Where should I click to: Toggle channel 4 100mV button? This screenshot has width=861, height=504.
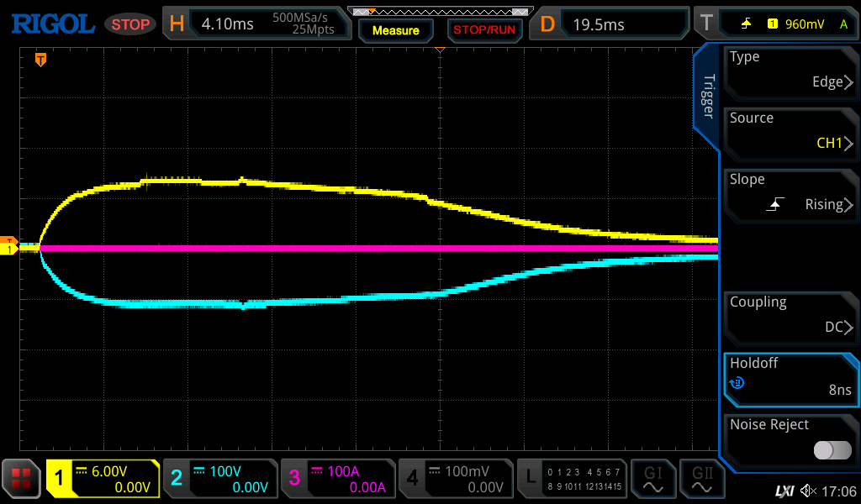[456, 479]
